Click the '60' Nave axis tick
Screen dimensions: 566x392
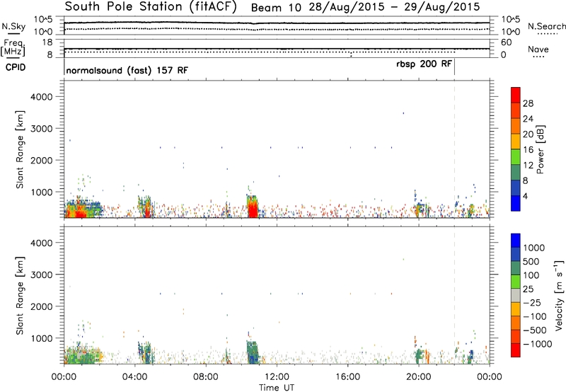[507, 42]
